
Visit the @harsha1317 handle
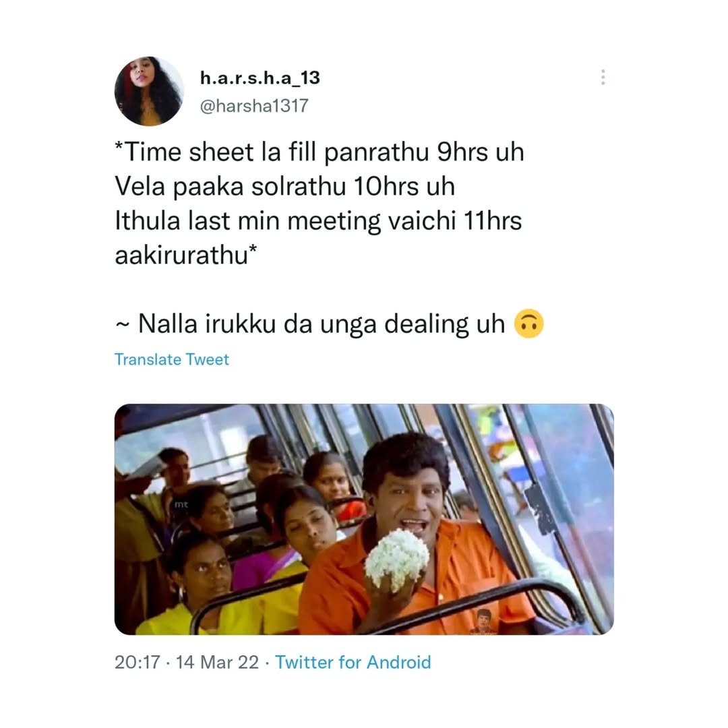254,106
